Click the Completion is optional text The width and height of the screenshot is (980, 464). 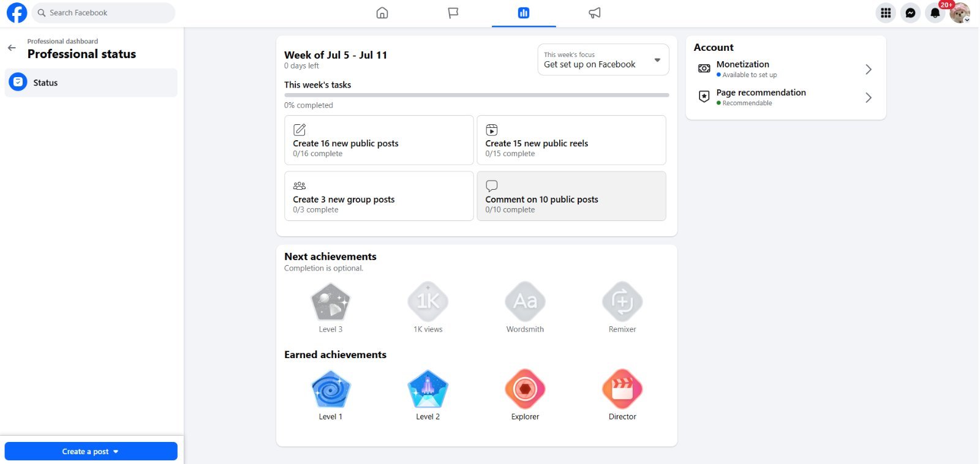323,268
